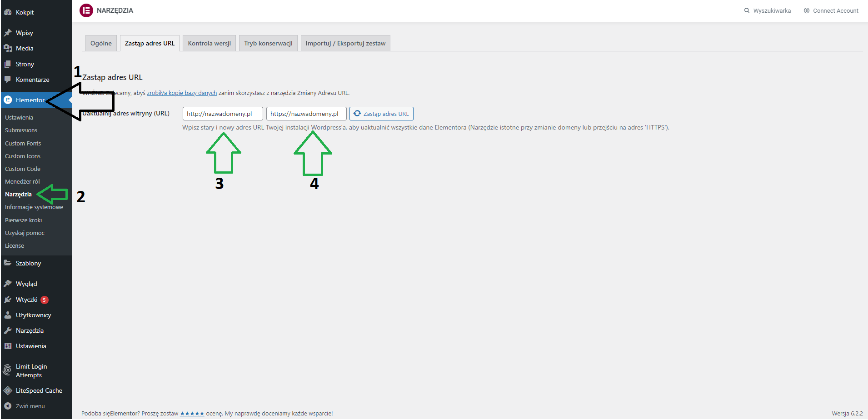Click the Elementor logo in the top bar

(x=86, y=10)
